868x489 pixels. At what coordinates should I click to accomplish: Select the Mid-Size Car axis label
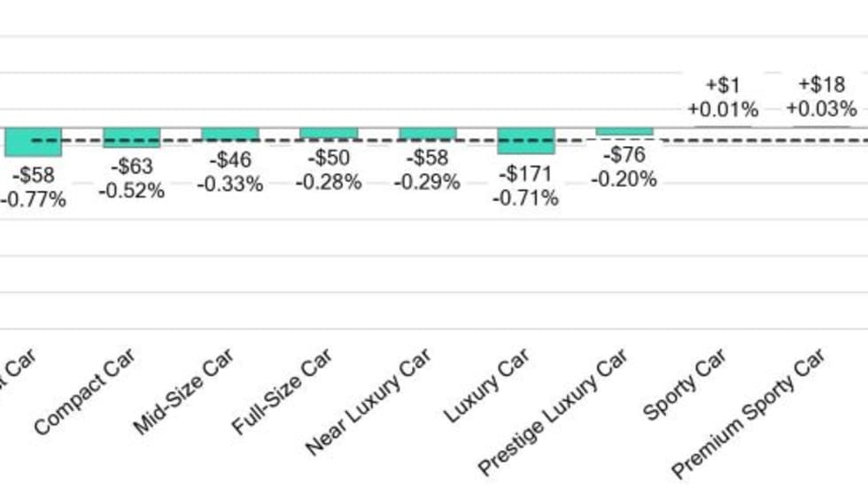click(184, 391)
